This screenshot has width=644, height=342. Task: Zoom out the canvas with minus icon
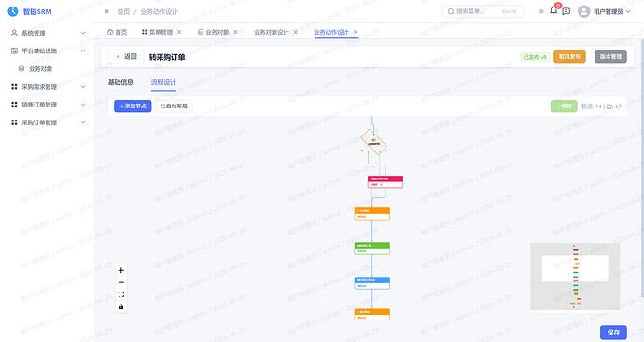[121, 282]
